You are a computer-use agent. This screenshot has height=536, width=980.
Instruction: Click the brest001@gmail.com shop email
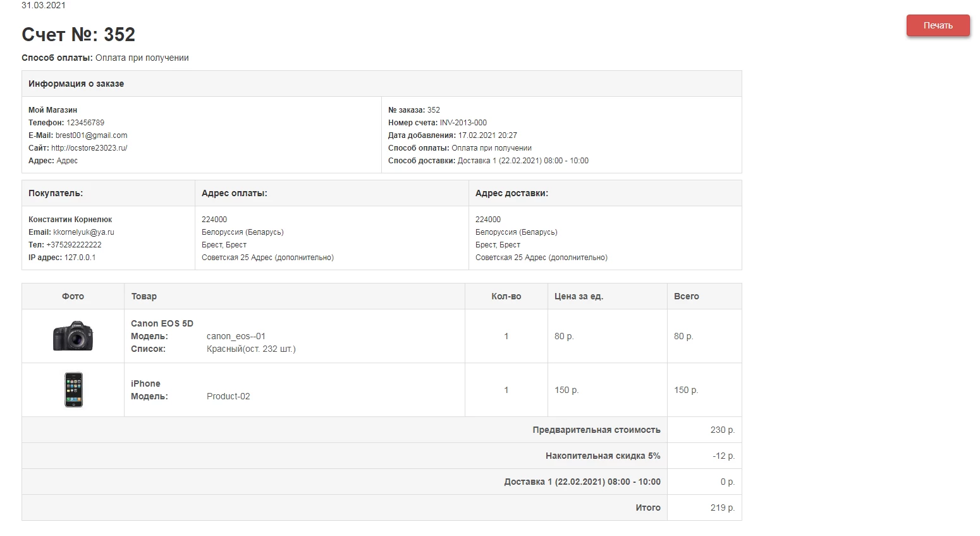[x=91, y=135]
